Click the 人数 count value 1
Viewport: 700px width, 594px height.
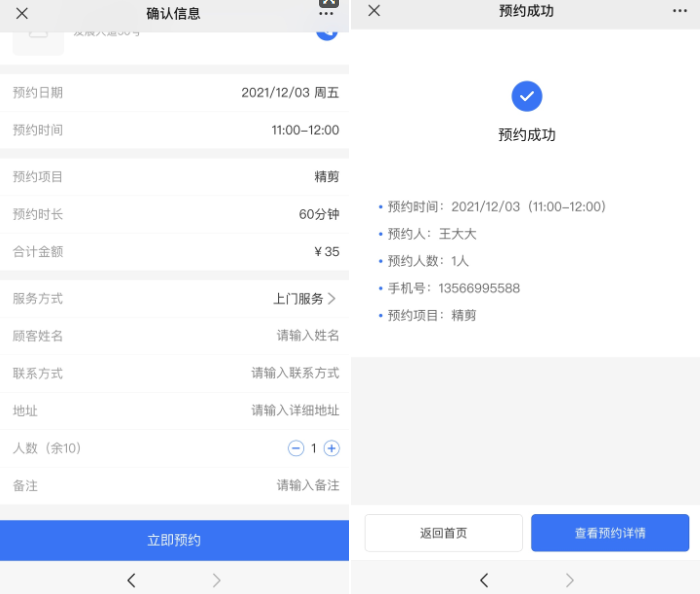coord(313,448)
